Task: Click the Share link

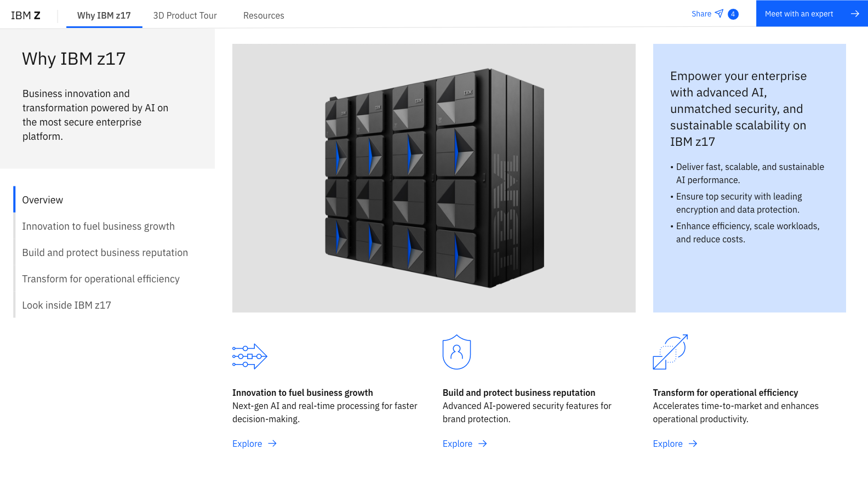Action: (x=701, y=14)
